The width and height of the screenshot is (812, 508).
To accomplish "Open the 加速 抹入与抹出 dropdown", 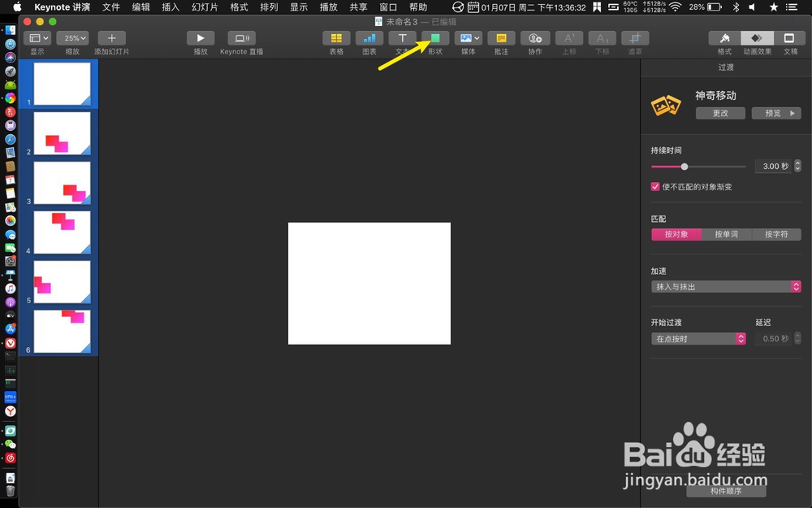I will 726,287.
